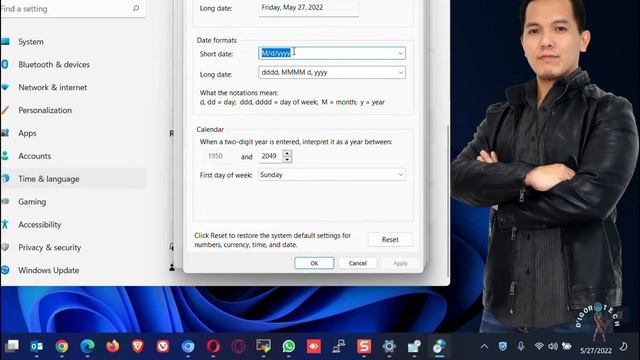This screenshot has width=640, height=360.
Task: Open the First day of week dropdown
Action: [x=400, y=175]
